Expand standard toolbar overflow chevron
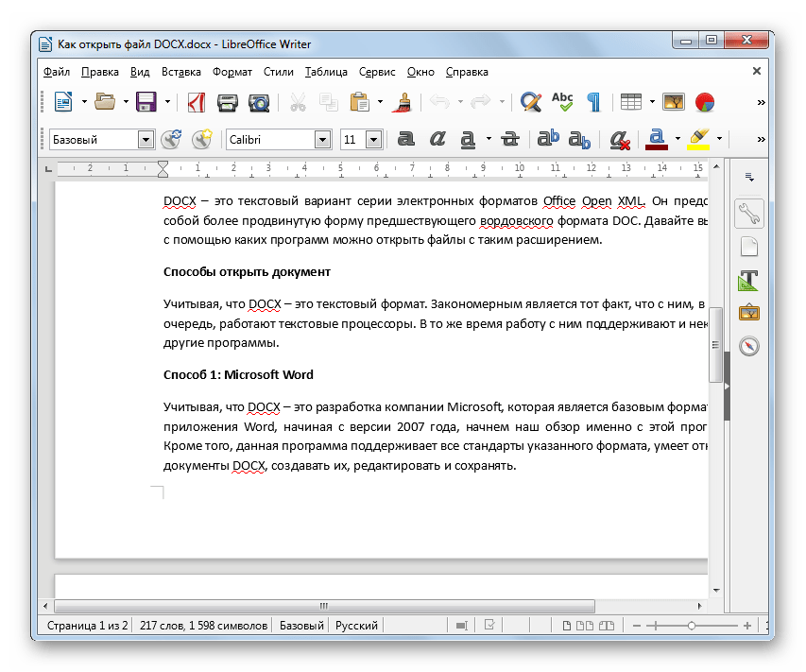Image resolution: width=806 pixels, height=672 pixels. pyautogui.click(x=761, y=102)
